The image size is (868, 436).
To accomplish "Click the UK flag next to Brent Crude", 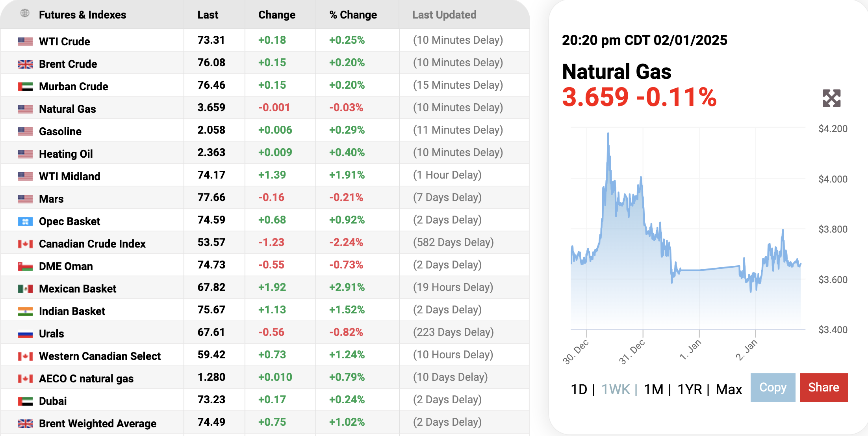I will [25, 64].
